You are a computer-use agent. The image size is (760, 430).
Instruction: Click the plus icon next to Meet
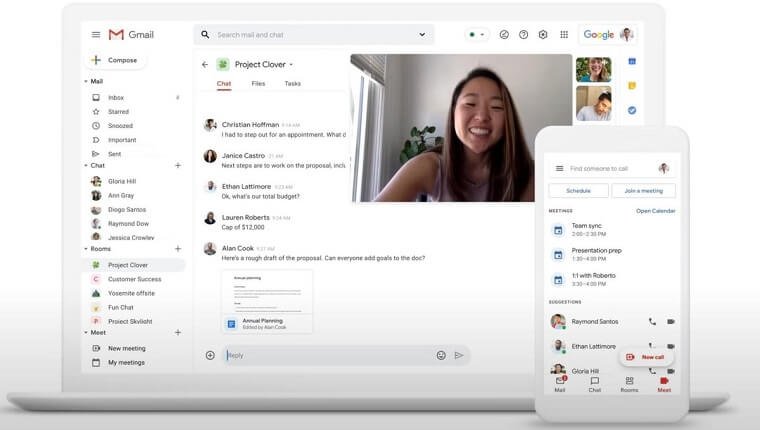coord(178,333)
